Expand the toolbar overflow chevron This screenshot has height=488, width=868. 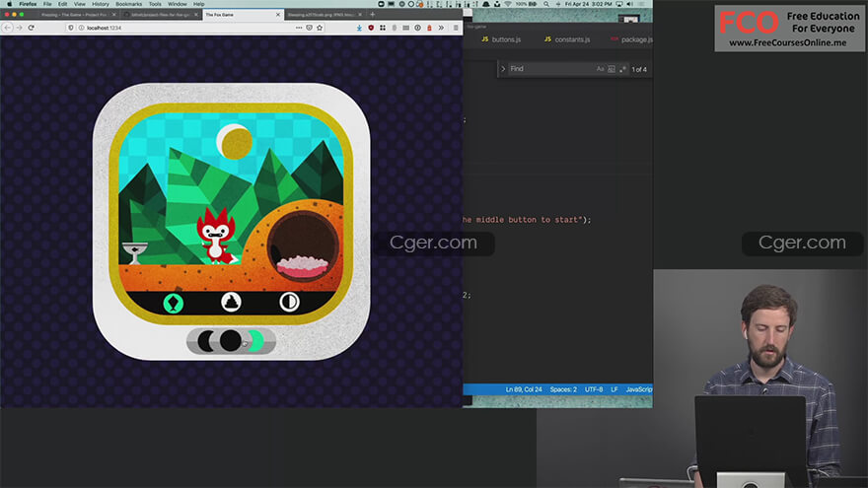[x=441, y=28]
